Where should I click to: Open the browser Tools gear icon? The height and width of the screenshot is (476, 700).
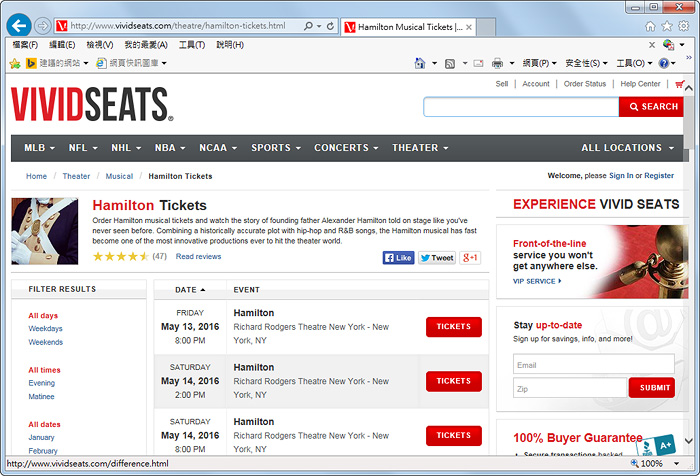tap(683, 26)
